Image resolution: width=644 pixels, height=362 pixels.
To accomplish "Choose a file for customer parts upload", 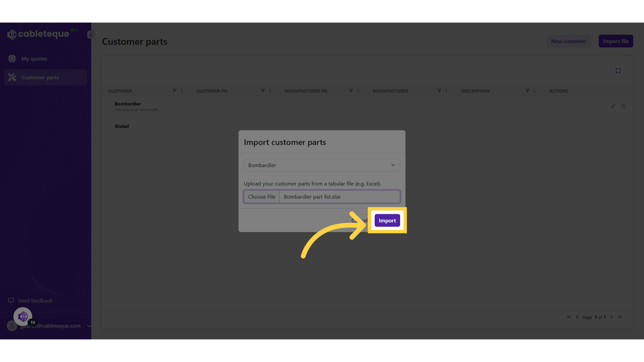I will 262,196.
